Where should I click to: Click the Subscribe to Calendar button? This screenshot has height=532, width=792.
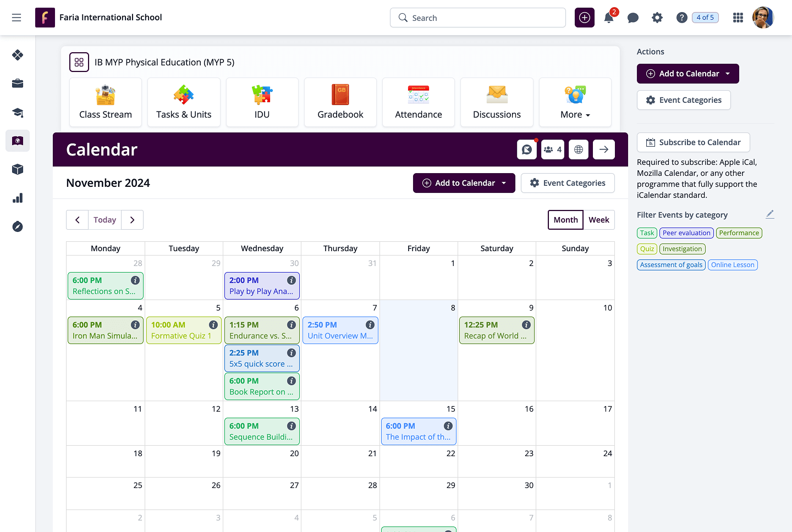(x=693, y=142)
